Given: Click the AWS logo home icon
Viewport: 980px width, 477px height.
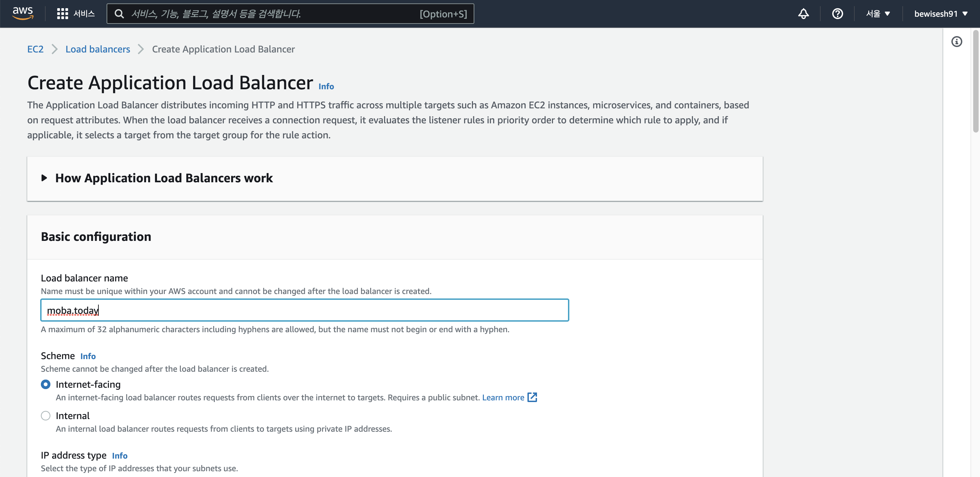Looking at the screenshot, I should [x=23, y=13].
